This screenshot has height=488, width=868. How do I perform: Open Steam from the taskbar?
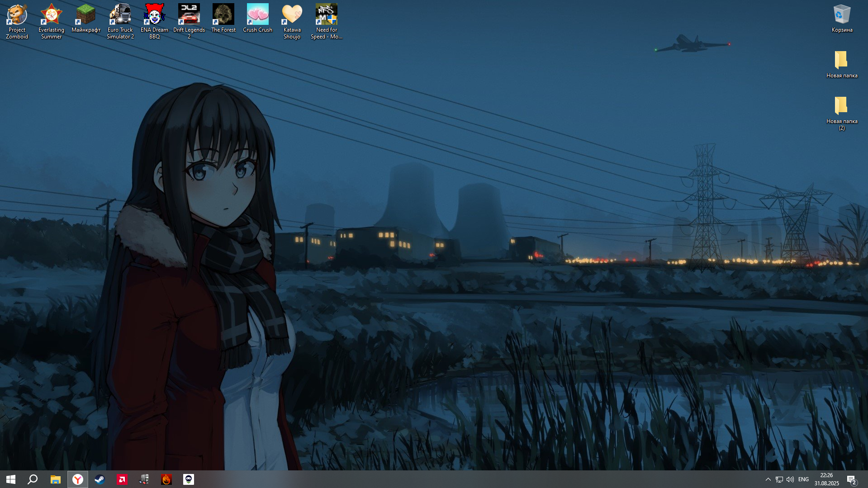[100, 479]
